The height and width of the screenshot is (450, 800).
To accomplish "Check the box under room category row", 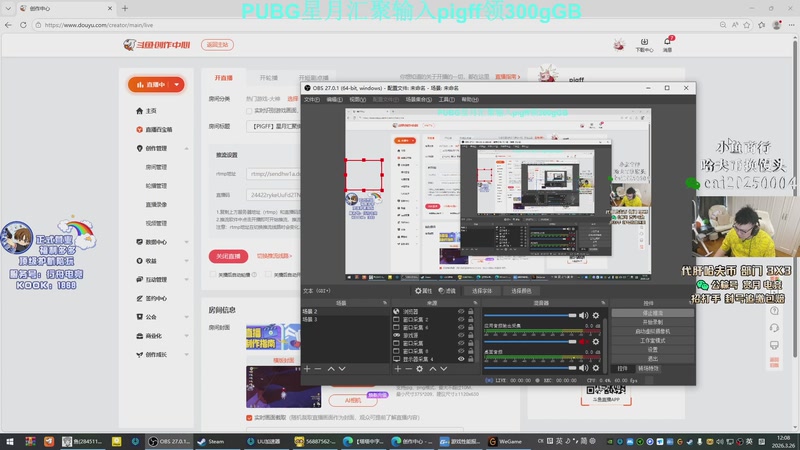I will [x=249, y=111].
